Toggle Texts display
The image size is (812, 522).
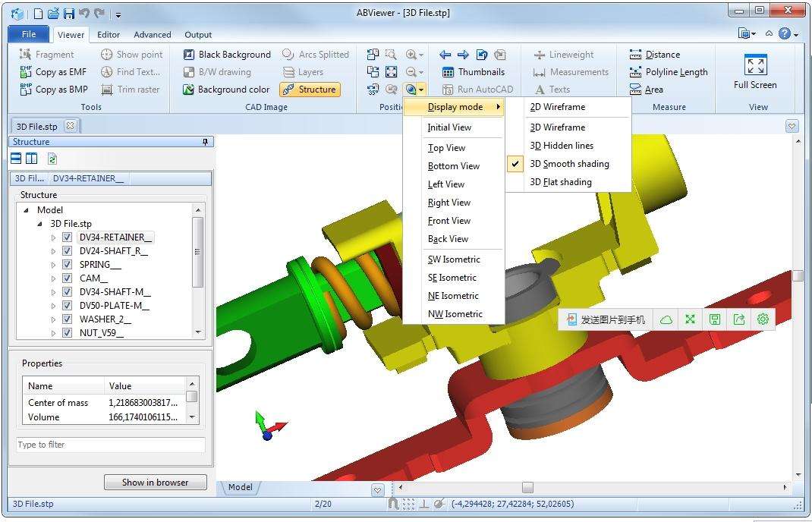click(552, 89)
